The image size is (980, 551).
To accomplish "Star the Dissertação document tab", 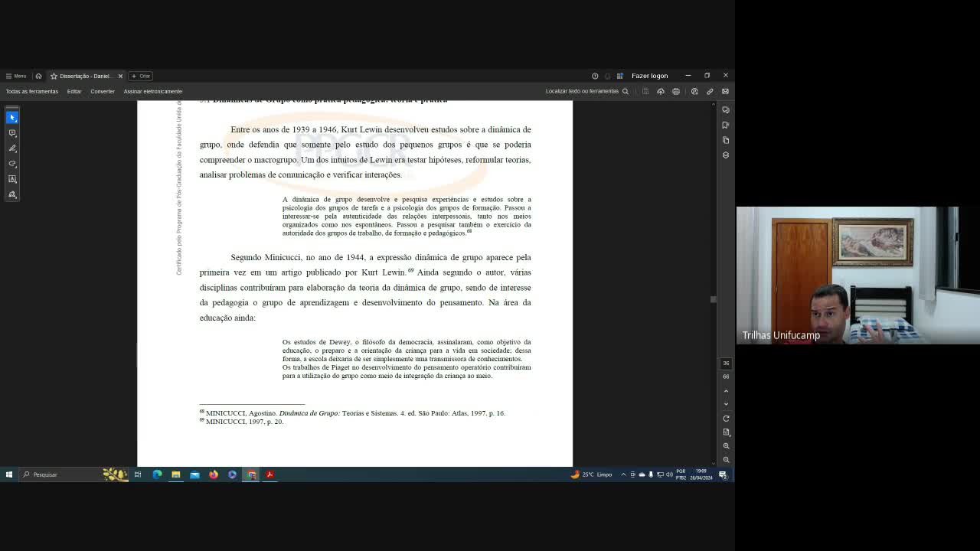I will pos(54,76).
